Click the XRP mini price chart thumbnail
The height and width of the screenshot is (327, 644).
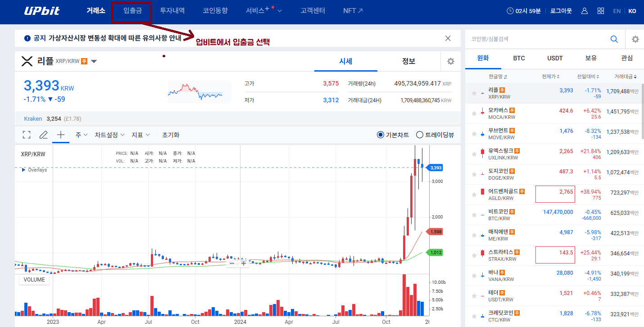(199, 92)
